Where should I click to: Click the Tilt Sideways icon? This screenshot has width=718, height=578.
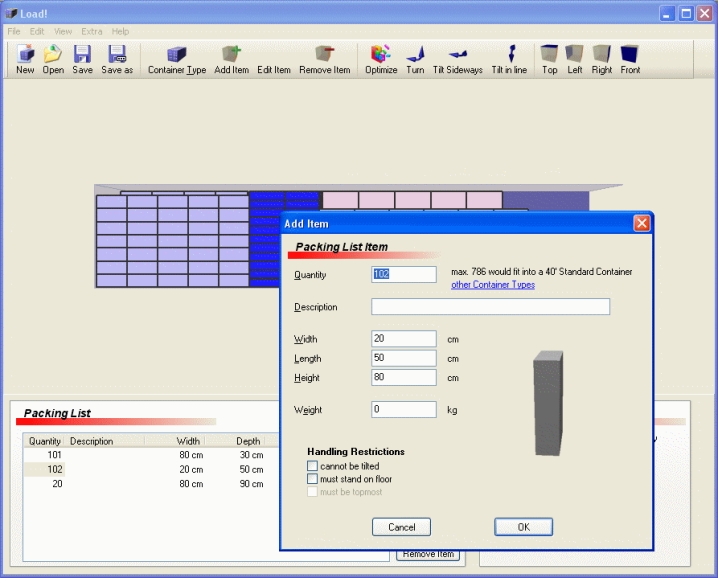tap(458, 59)
